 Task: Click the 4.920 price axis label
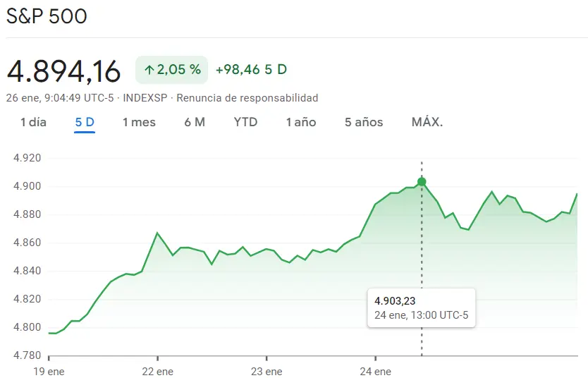coord(27,158)
